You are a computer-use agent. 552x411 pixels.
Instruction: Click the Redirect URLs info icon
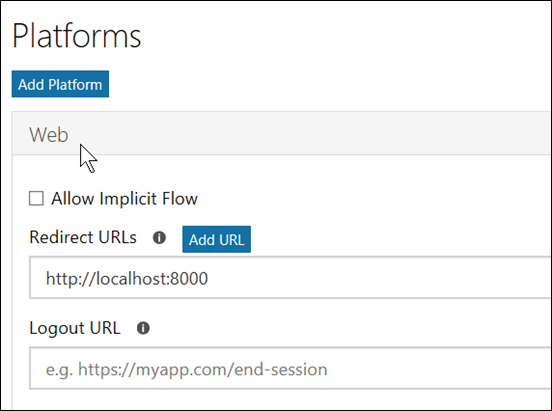(x=159, y=238)
